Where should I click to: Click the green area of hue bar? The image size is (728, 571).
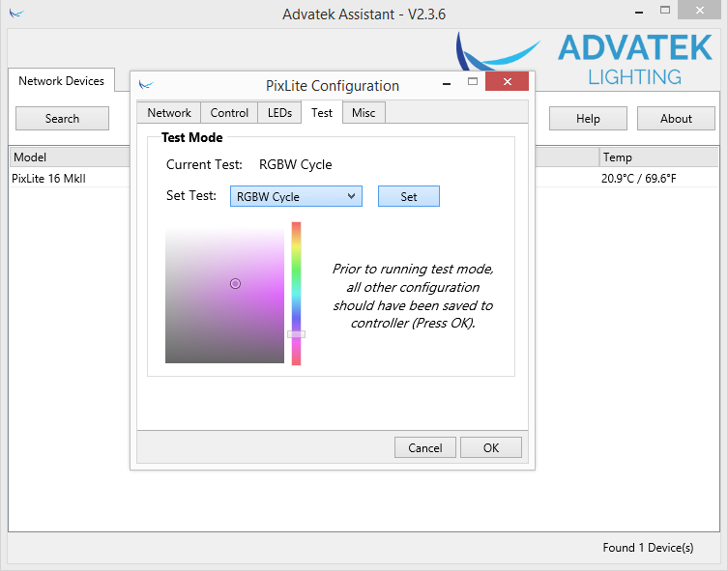pyautogui.click(x=296, y=269)
